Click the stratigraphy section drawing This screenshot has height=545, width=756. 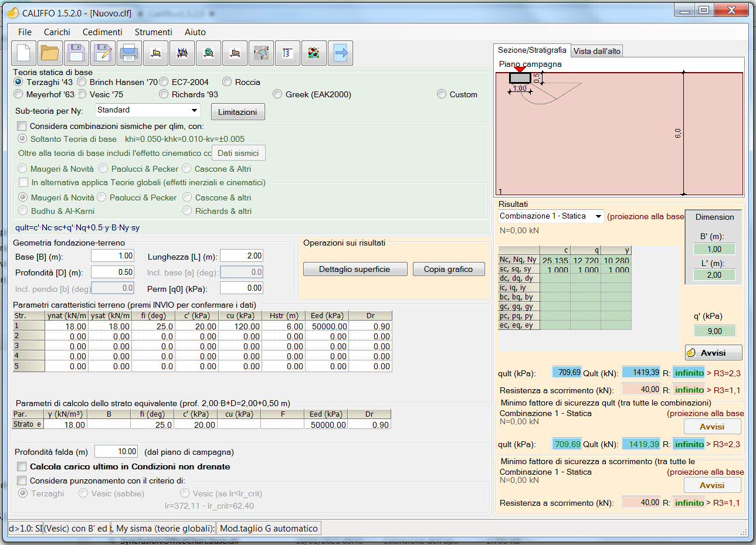click(x=619, y=134)
